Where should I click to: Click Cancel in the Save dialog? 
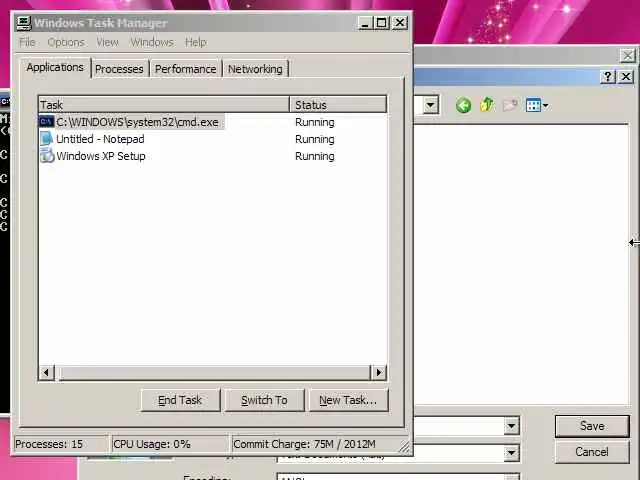point(592,452)
